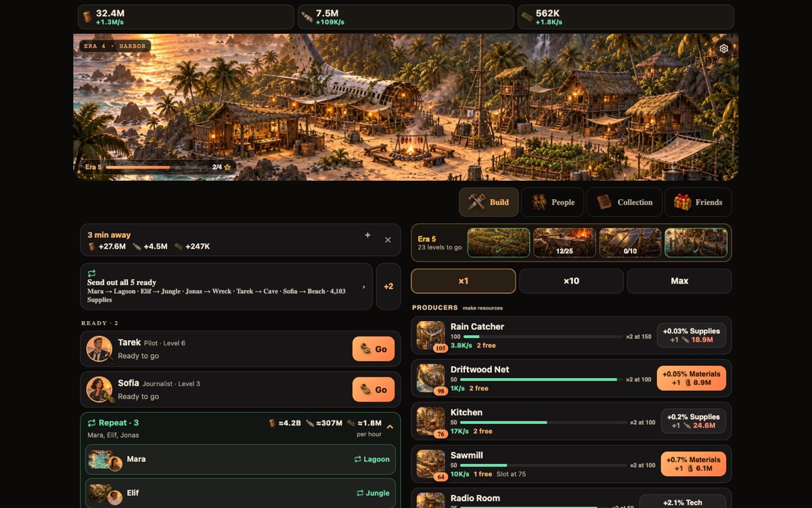The height and width of the screenshot is (508, 812).
Task: Click the Era 5 progress bar on banner
Action: pos(157,167)
